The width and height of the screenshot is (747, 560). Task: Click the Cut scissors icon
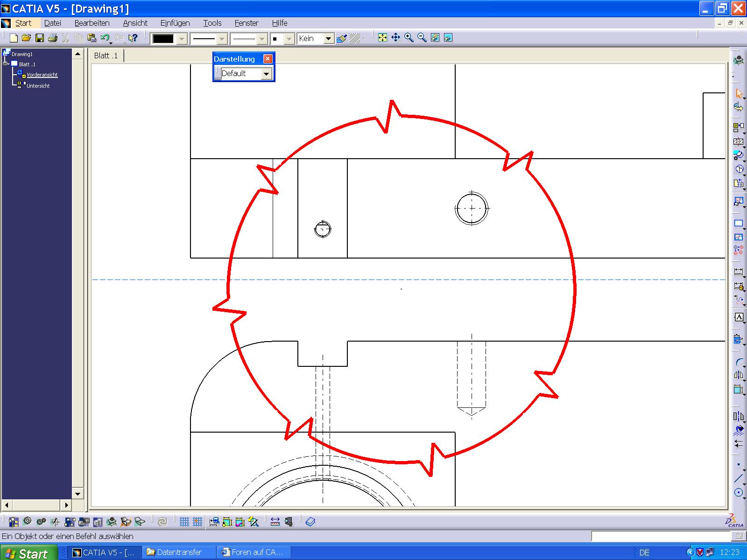pos(66,38)
